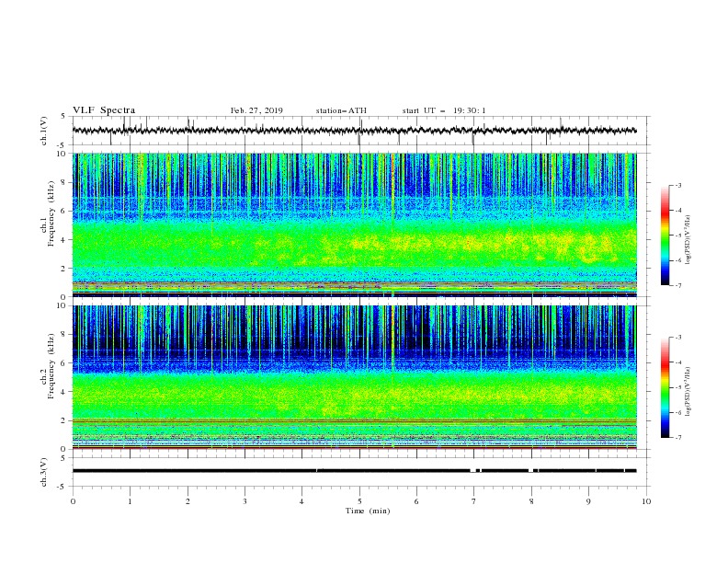Click the time axis tick label "10"
728x563 pixels.
pos(646,501)
